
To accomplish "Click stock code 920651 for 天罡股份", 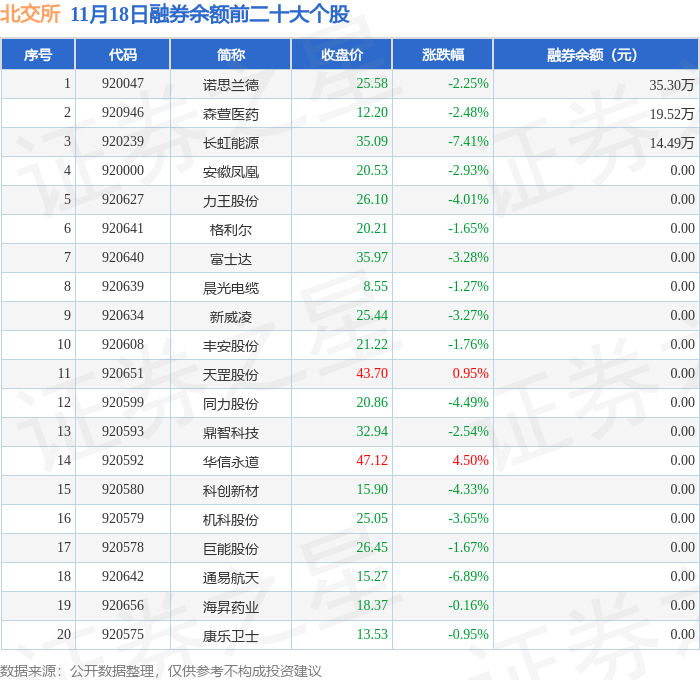I will [123, 373].
